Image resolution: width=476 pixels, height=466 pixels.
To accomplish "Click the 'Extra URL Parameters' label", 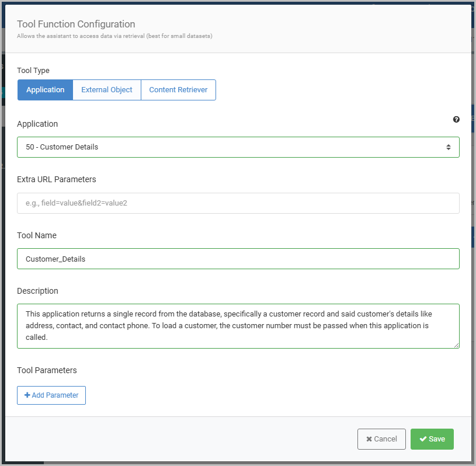I will click(x=57, y=179).
